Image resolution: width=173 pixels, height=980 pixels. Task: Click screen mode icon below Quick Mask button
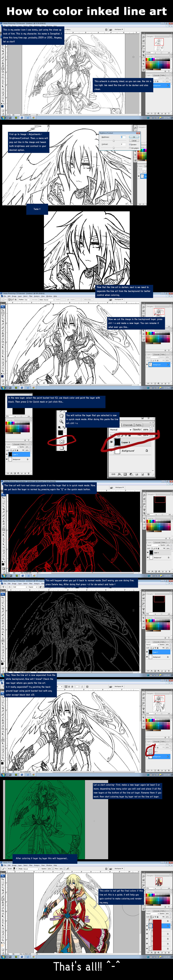pyautogui.click(x=61, y=448)
